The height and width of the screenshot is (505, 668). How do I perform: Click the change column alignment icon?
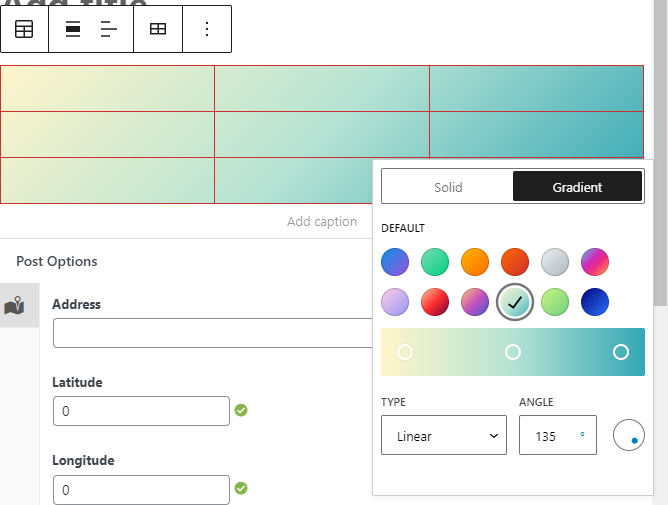pyautogui.click(x=109, y=29)
